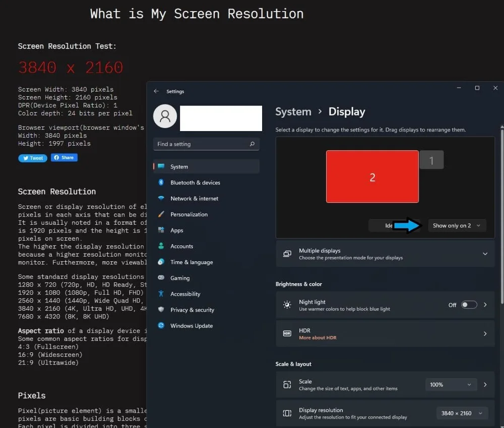Expand the Multiple displays section

tap(485, 254)
